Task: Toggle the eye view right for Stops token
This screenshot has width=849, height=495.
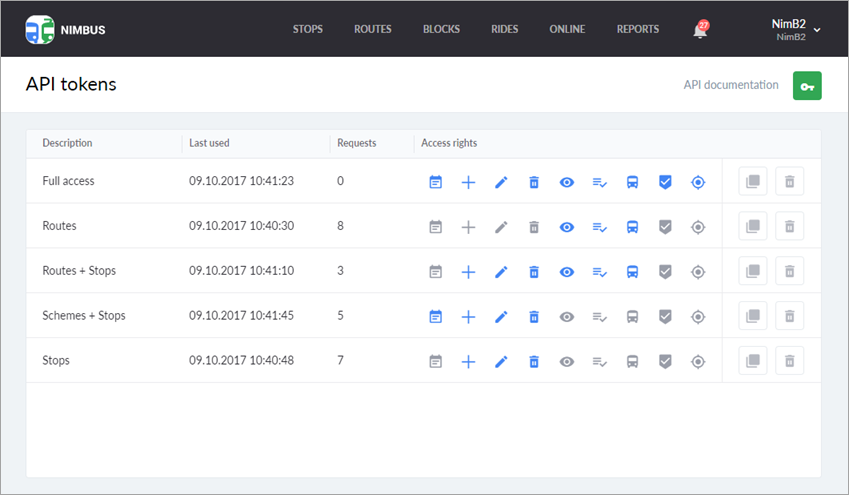Action: (x=566, y=362)
